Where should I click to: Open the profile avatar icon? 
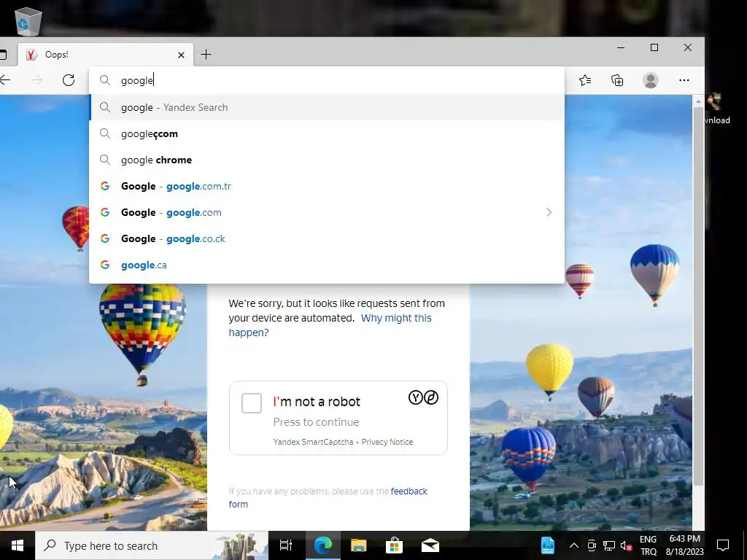[650, 80]
